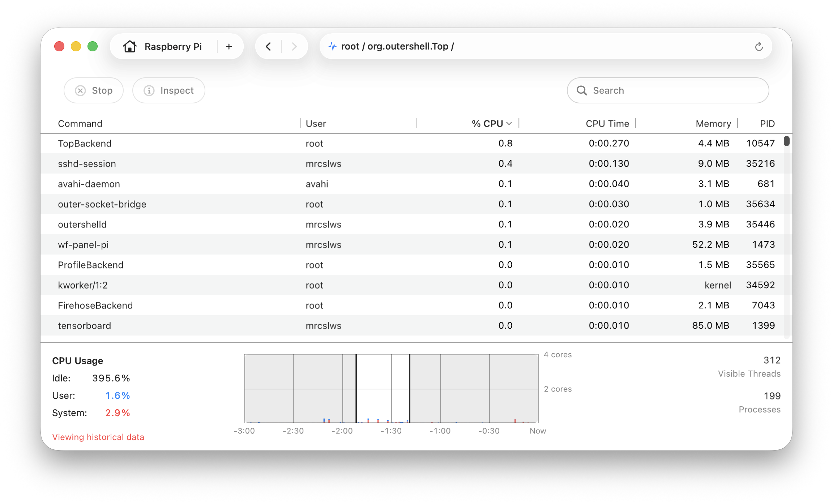Click the activity pulse icon in path bar
Image resolution: width=833 pixels, height=504 pixels.
332,46
